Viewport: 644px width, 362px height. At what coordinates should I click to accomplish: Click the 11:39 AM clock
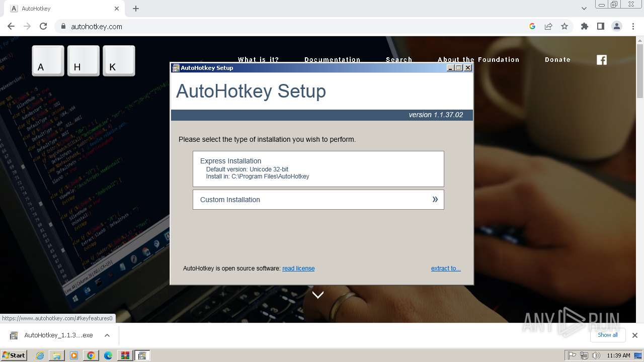[x=618, y=355]
